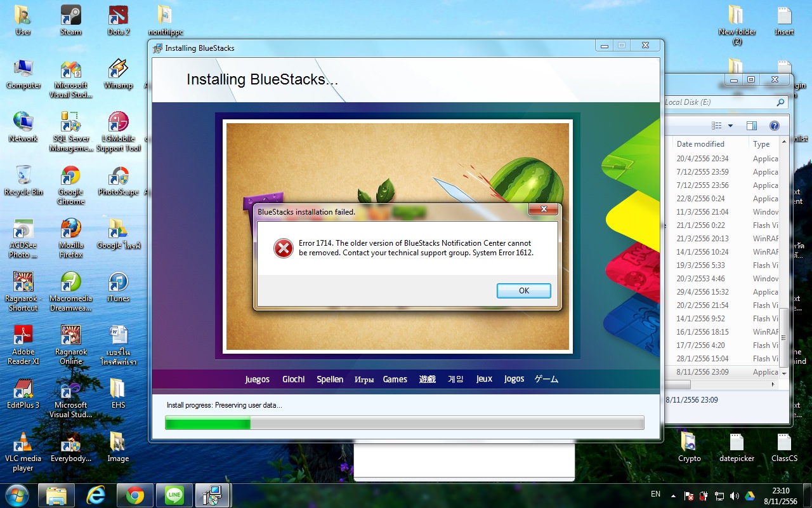This screenshot has width=812, height=508.
Task: Click the 'Spellen' label in installer
Action: 330,379
